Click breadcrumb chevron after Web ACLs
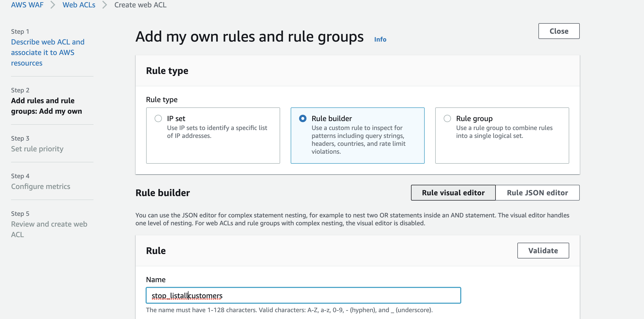644x319 pixels. click(x=105, y=5)
